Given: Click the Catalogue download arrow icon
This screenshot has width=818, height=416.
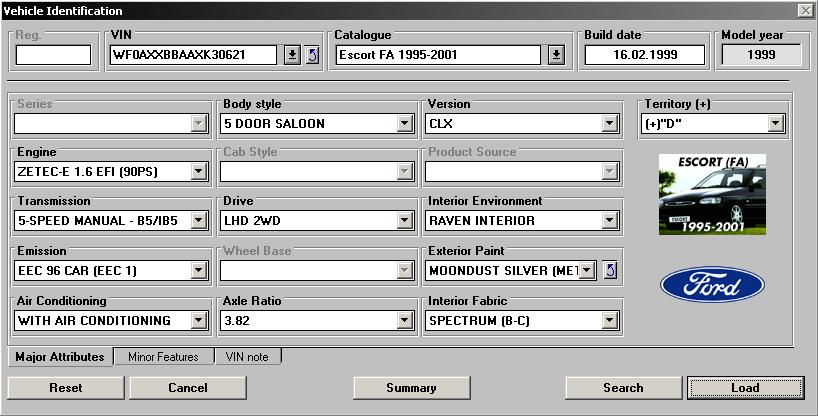Looking at the screenshot, I should tap(556, 55).
